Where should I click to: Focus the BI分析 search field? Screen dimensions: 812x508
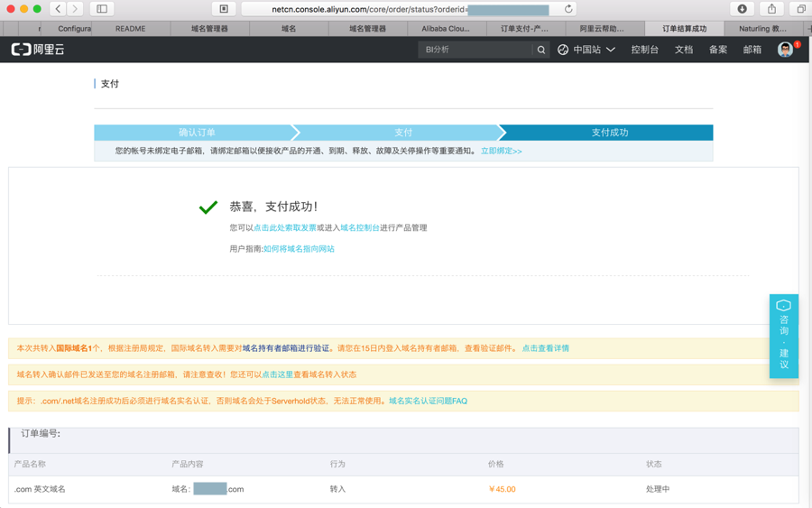[475, 50]
